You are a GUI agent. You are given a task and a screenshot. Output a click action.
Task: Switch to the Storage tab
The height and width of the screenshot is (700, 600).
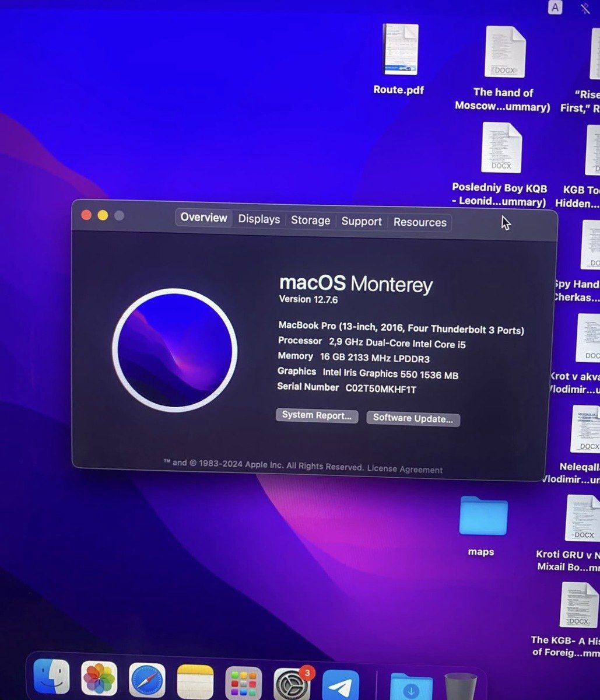pos(310,220)
